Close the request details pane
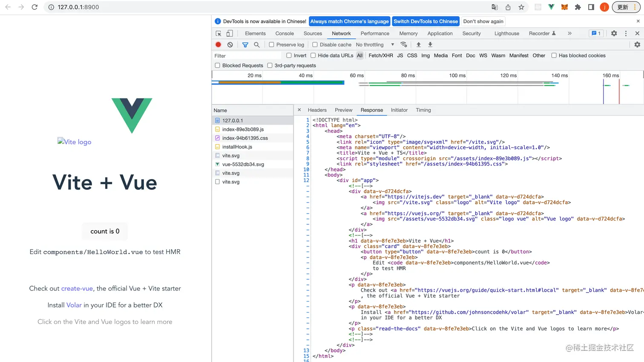644x362 pixels. tap(299, 110)
